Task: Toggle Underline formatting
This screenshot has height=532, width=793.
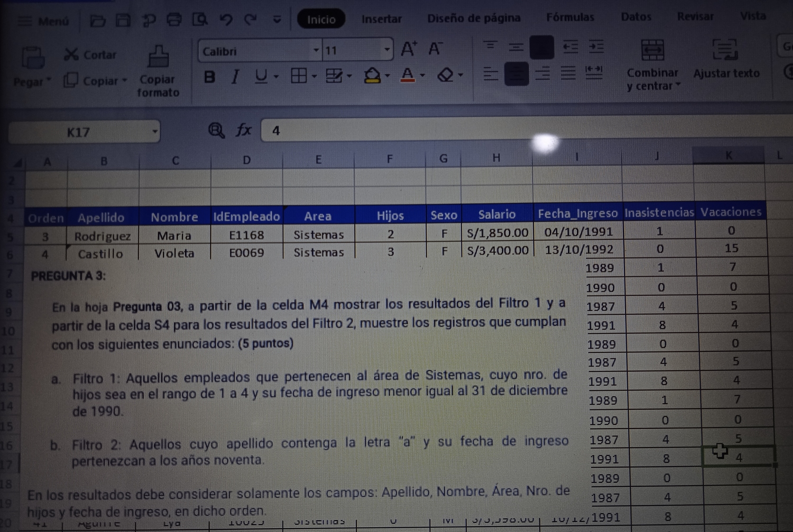Action: (261, 77)
